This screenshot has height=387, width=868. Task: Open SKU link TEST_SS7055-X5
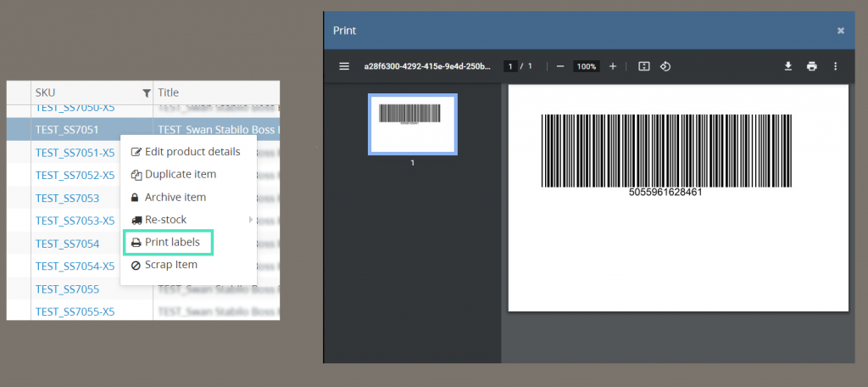[75, 311]
